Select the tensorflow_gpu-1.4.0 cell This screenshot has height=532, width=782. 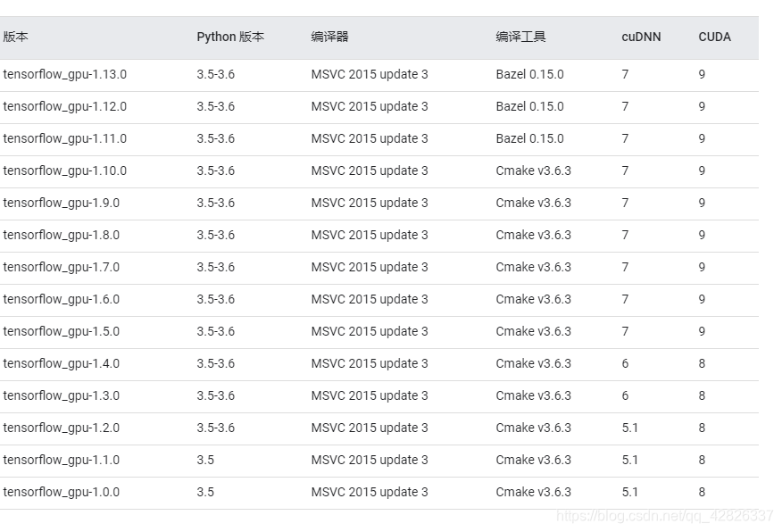click(62, 363)
